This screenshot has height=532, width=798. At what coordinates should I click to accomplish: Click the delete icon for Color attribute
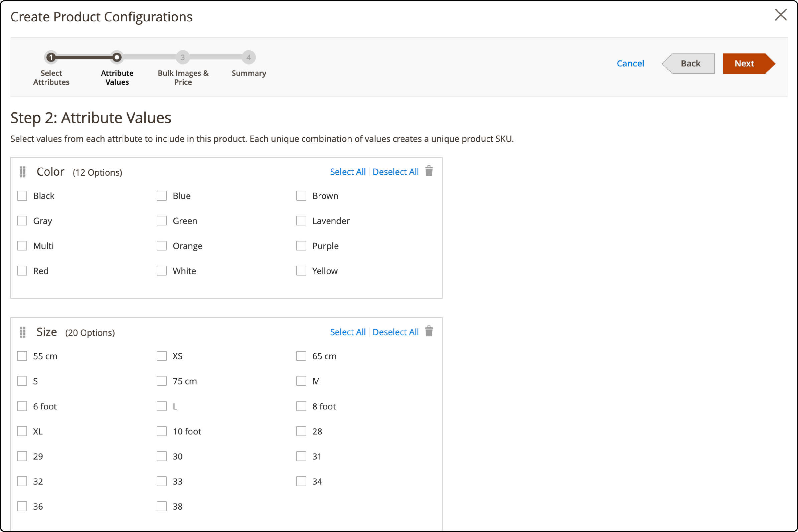pyautogui.click(x=429, y=171)
